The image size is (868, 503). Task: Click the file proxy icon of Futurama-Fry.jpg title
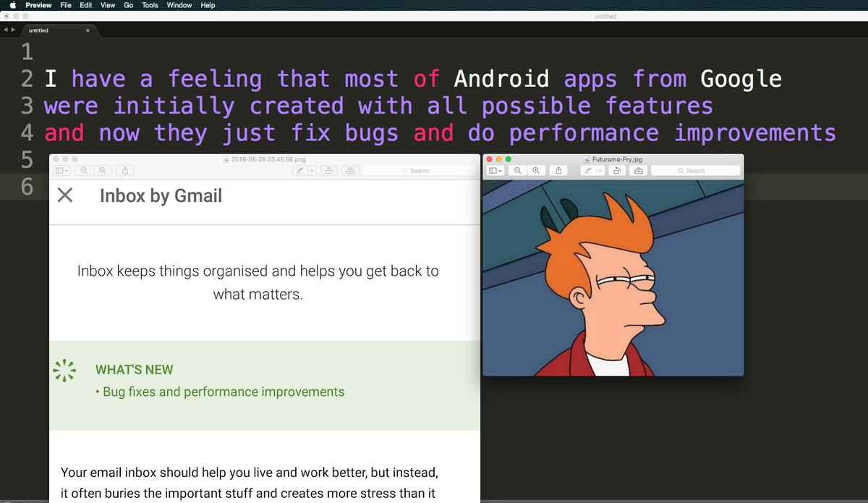(x=587, y=159)
